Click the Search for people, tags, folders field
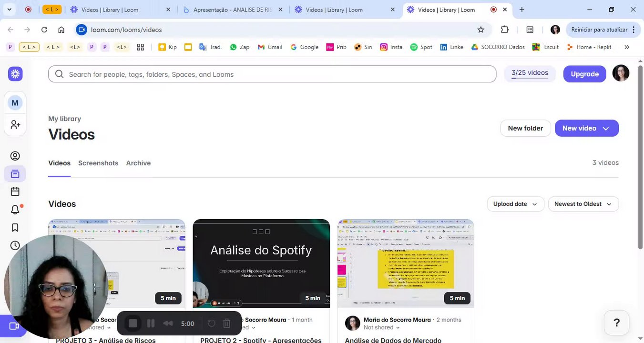The height and width of the screenshot is (343, 644). [272, 74]
